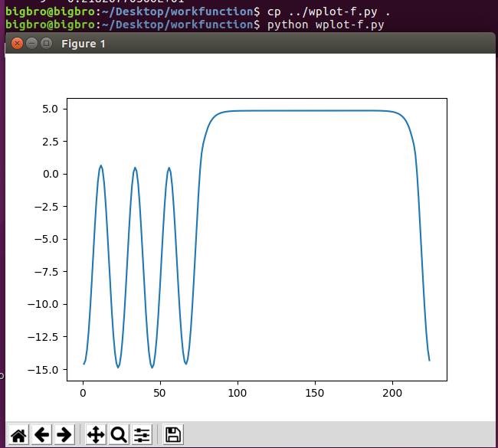Viewport: 498px width, 448px height.
Task: Save the figure using floppy disk icon
Action: click(x=173, y=435)
